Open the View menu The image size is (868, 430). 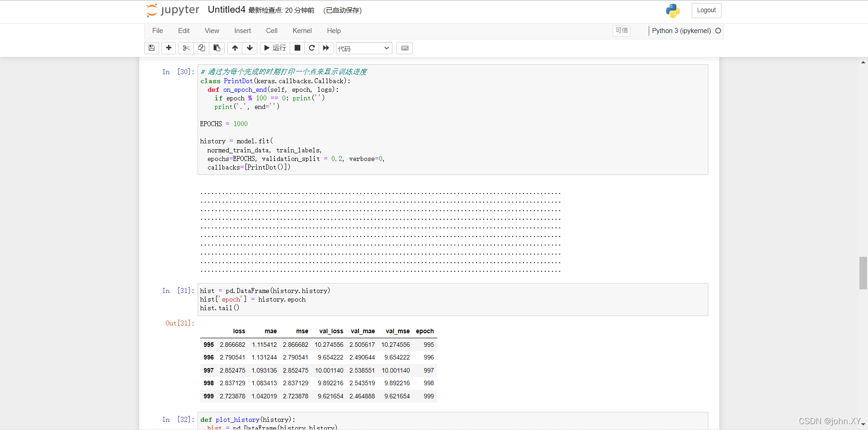(x=212, y=31)
